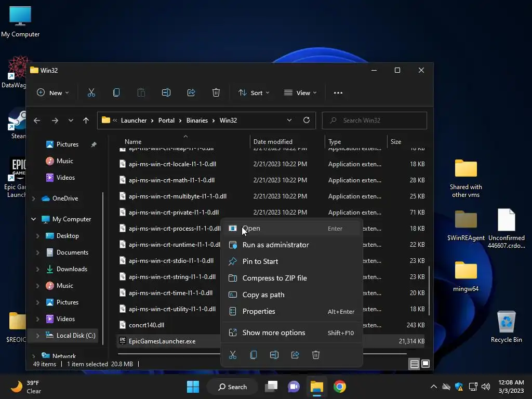The image size is (532, 399).
Task: Open the Windows Start button
Action: 193,387
